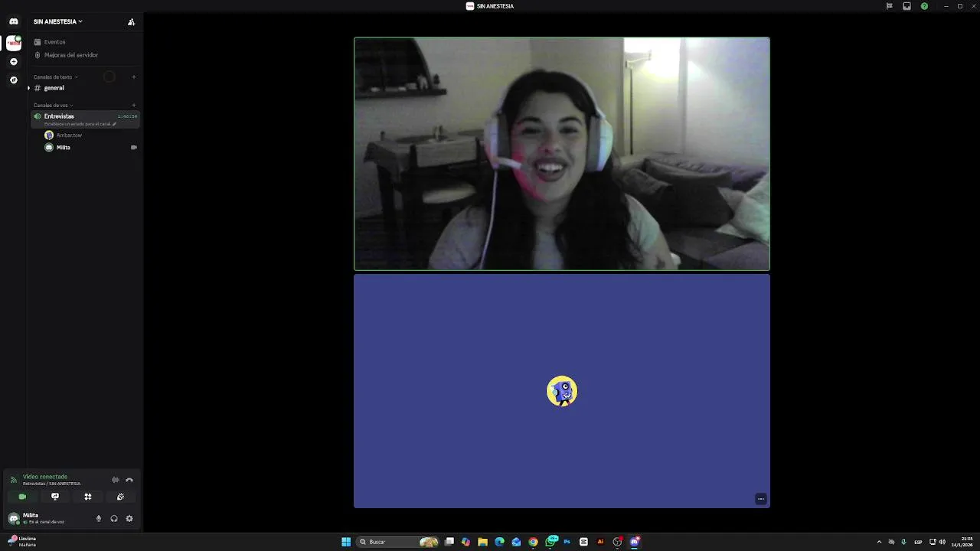Create a voice channel with the plus icon
980x551 pixels.
[x=134, y=105]
